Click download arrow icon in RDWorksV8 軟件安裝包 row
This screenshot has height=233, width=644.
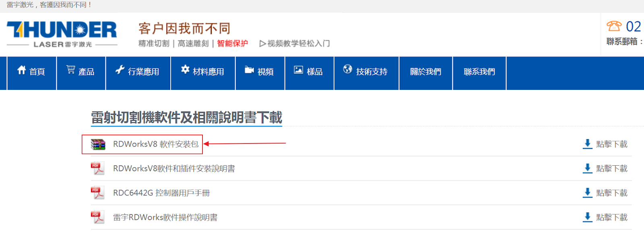(588, 144)
